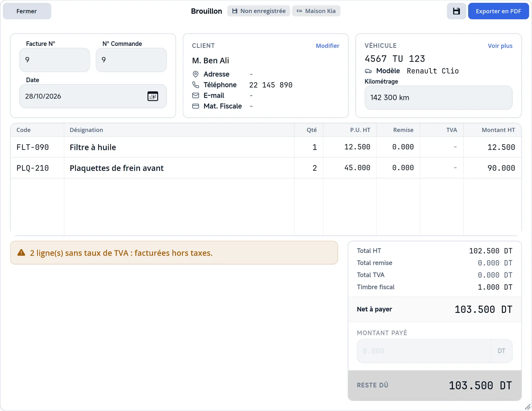Click Modifier link in Client card
Screen dimensions: 532x411
(x=328, y=46)
